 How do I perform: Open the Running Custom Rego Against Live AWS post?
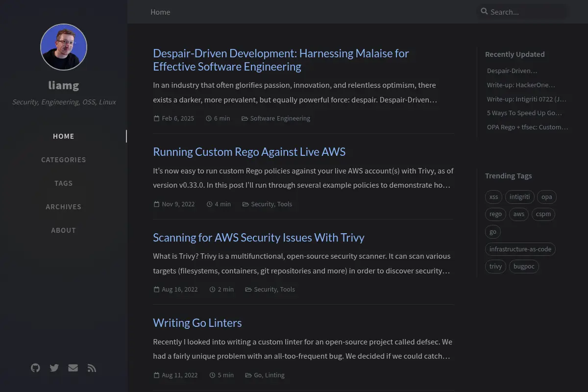249,152
